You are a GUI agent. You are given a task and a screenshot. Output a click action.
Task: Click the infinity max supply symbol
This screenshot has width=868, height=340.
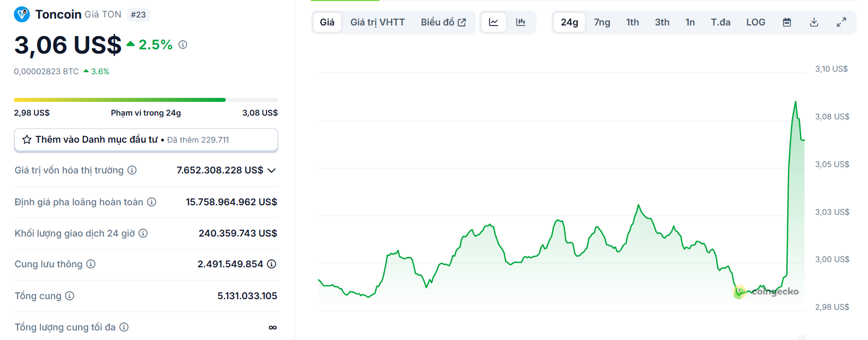[x=273, y=328]
